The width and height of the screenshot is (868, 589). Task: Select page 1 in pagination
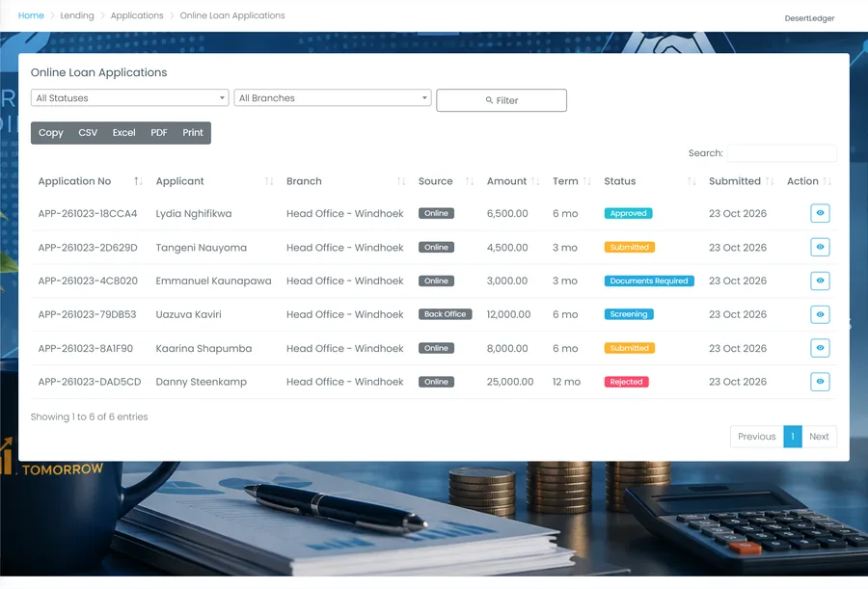793,437
